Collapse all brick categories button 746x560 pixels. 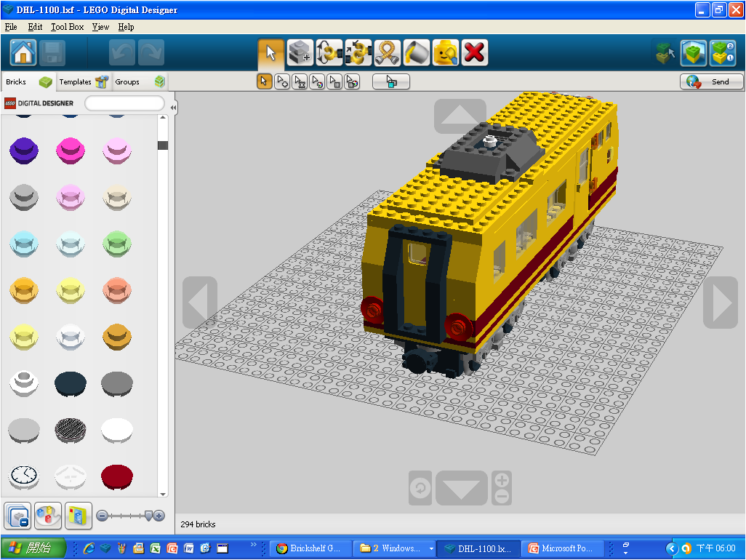click(x=17, y=515)
